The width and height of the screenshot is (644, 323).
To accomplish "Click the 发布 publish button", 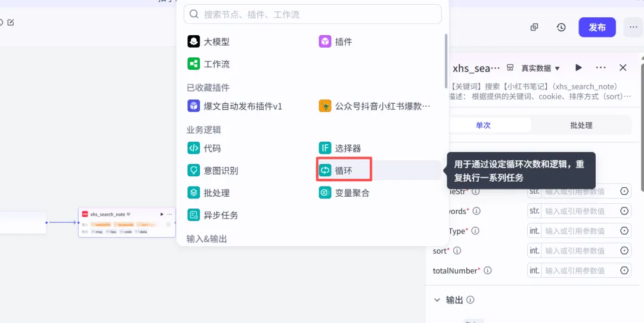I will coord(597,27).
